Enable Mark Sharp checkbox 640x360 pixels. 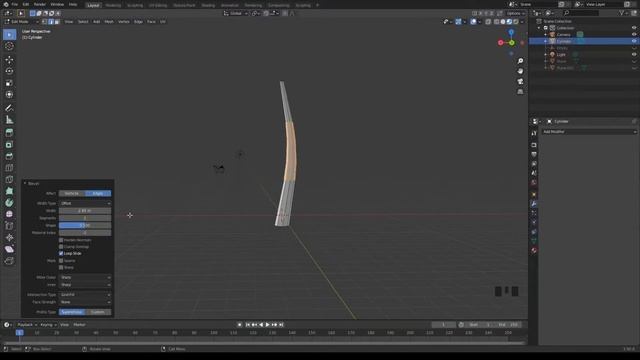(x=61, y=267)
